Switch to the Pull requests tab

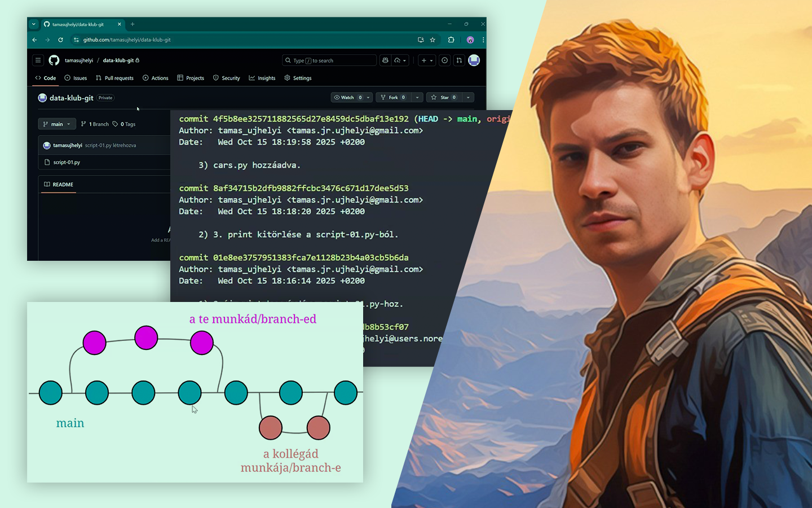[114, 78]
